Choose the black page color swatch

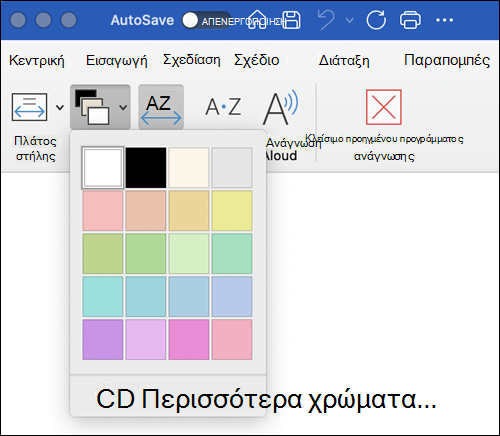click(146, 168)
